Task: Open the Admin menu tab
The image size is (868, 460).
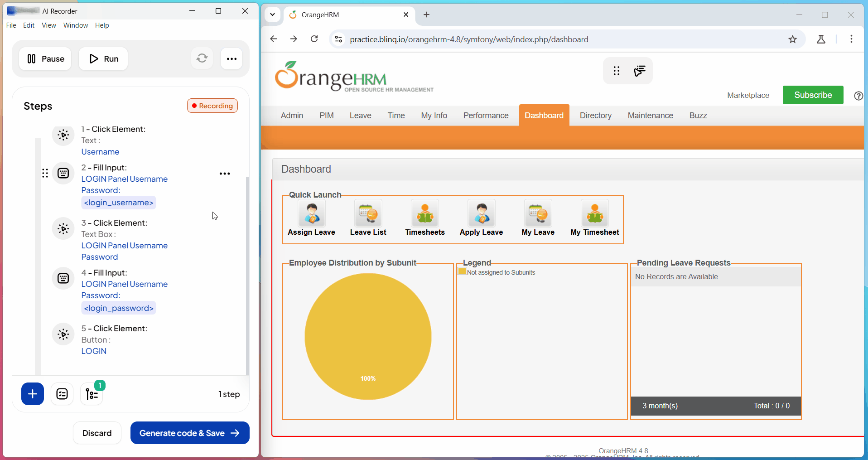Action: pos(292,116)
